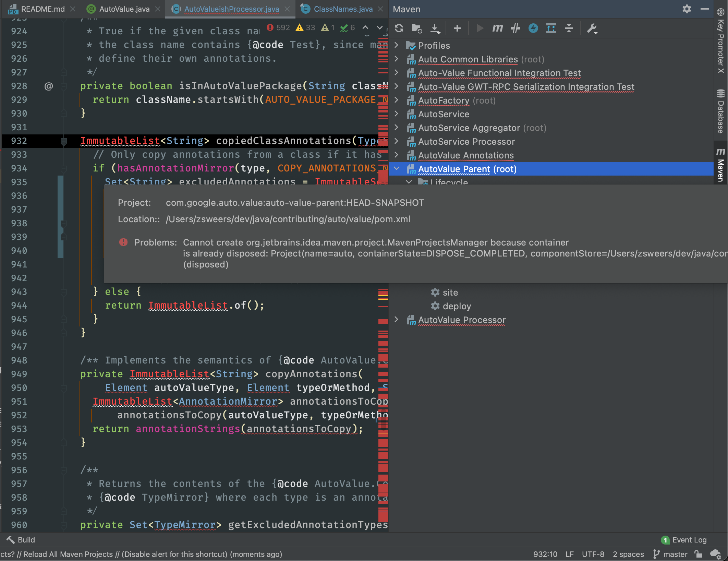This screenshot has width=728, height=561.
Task: Click the UTF-8 encoding indicator
Action: tap(593, 554)
